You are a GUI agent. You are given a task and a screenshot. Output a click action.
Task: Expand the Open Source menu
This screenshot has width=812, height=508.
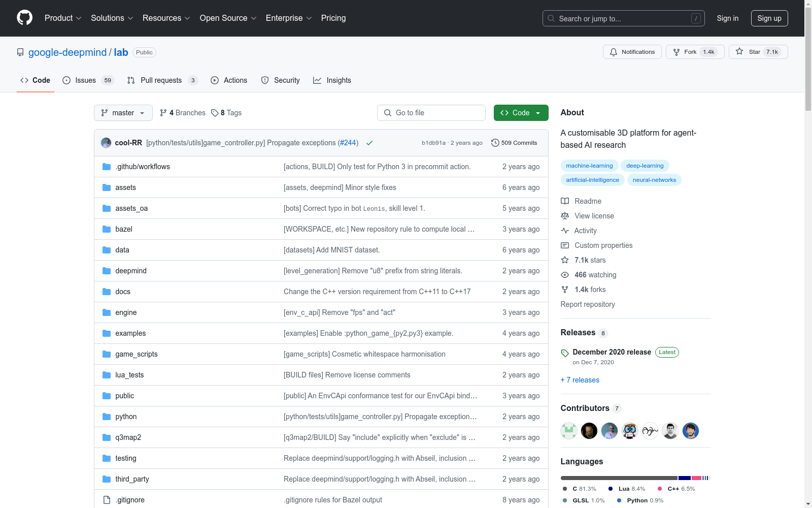[228, 18]
